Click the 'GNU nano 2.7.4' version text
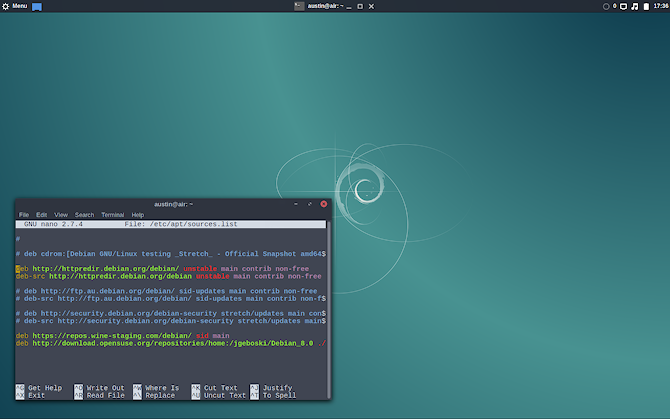The width and height of the screenshot is (670, 419). click(53, 224)
